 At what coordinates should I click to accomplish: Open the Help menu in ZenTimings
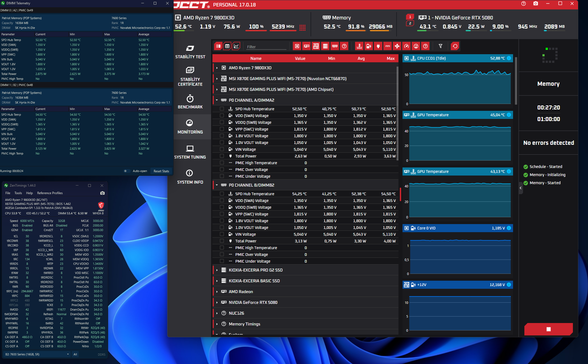pos(29,193)
